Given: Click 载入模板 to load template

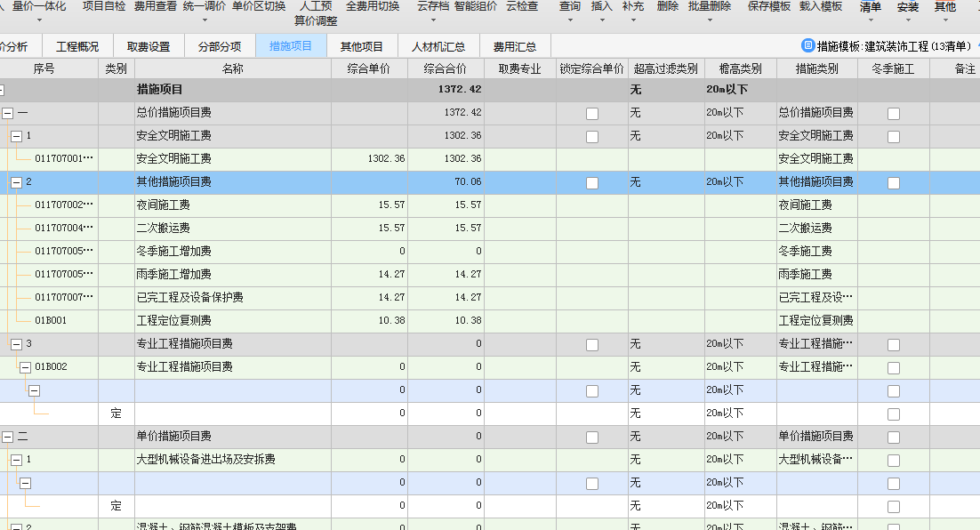Looking at the screenshot, I should click(x=820, y=7).
